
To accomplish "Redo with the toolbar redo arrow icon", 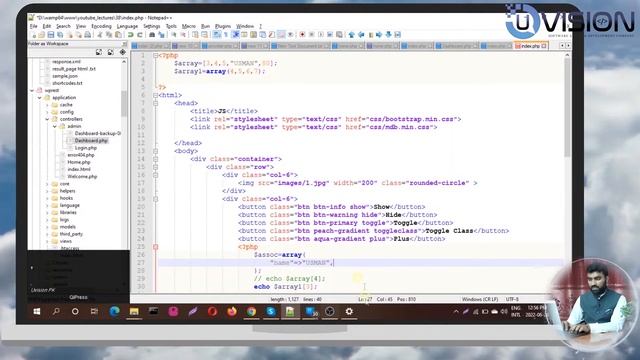I will tap(140, 35).
